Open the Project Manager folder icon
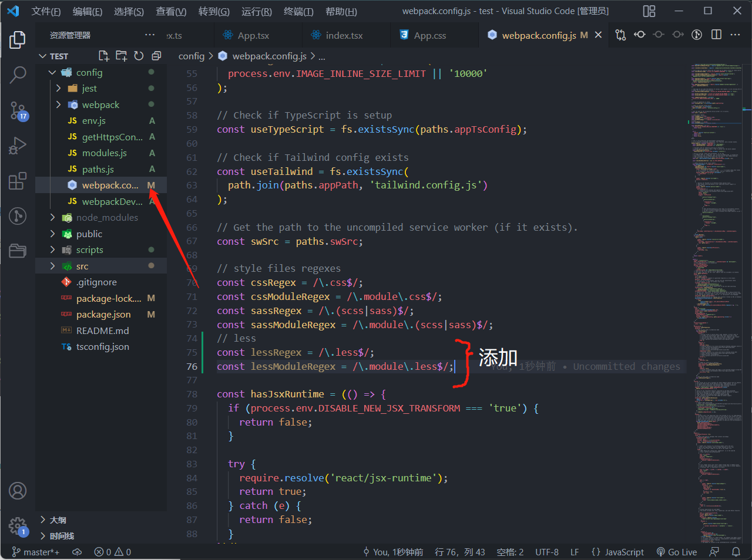Image resolution: width=752 pixels, height=560 pixels. coord(18,251)
